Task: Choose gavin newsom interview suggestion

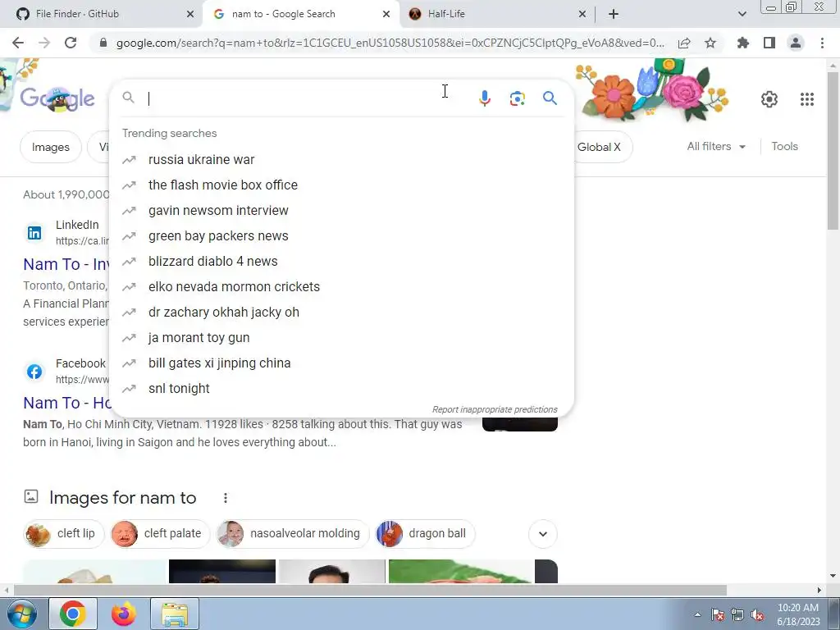Action: pyautogui.click(x=341, y=211)
